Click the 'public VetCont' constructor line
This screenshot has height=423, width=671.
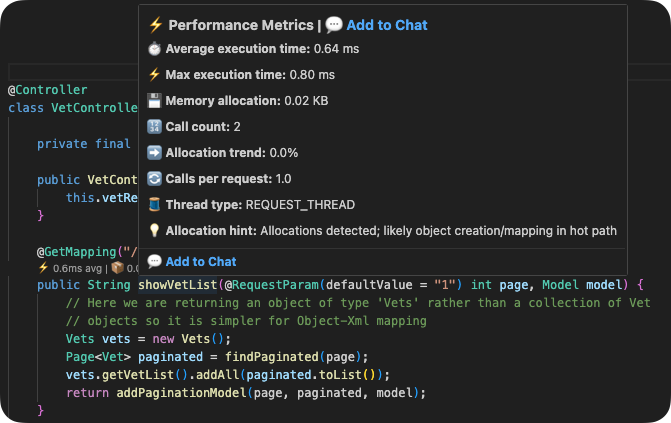point(87,180)
